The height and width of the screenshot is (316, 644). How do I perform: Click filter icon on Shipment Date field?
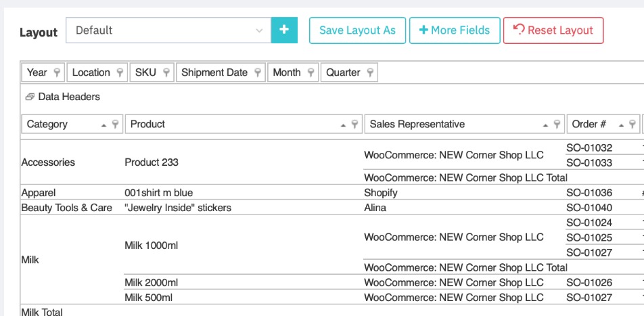(258, 72)
